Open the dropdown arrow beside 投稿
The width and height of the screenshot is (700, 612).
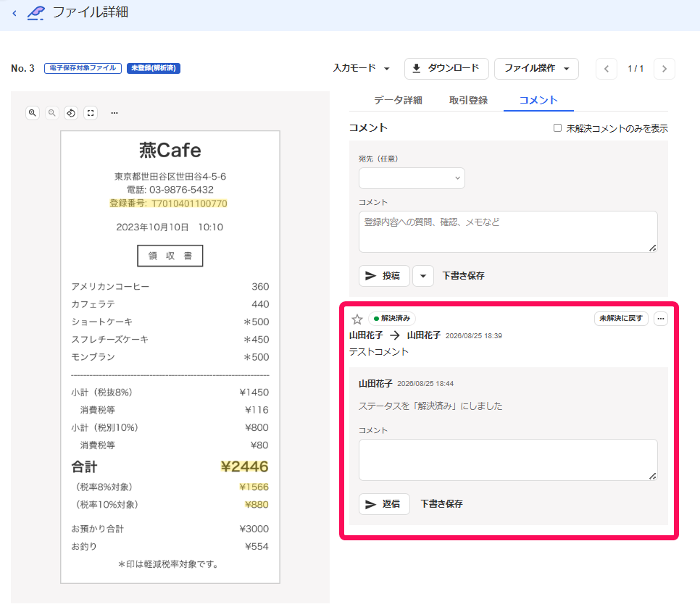(x=423, y=276)
